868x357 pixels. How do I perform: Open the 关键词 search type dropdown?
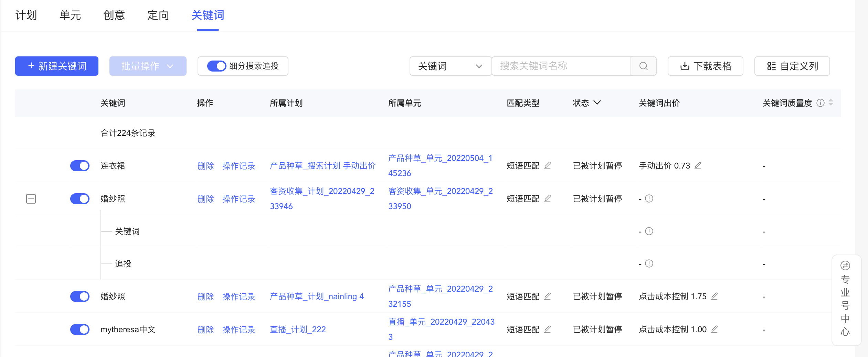(x=450, y=66)
